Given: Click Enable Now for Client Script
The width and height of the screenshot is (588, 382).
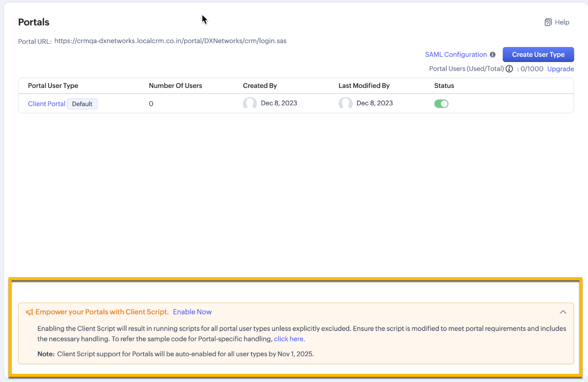Looking at the screenshot, I should [192, 312].
